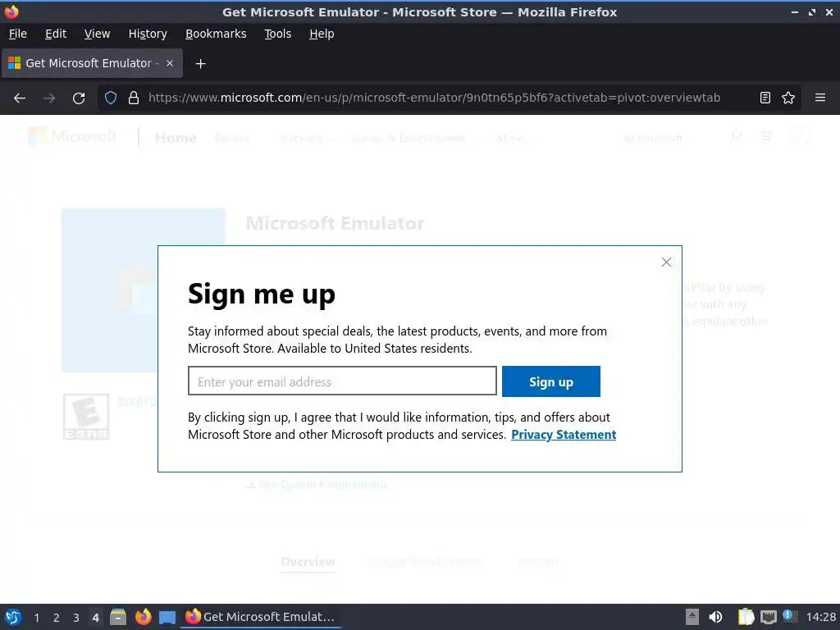The width and height of the screenshot is (840, 630).
Task: Click the Firefox logo in title bar
Action: 11,11
